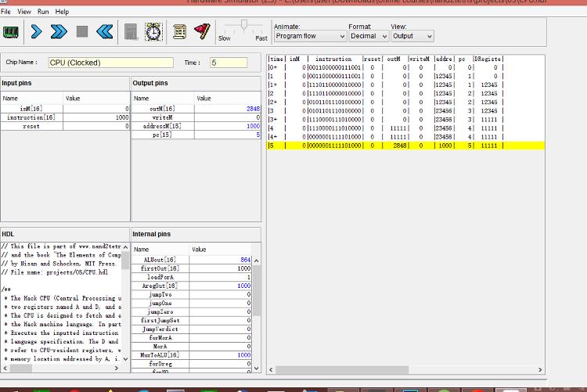
Task: Open the View dropdown showing Output
Action: [412, 36]
